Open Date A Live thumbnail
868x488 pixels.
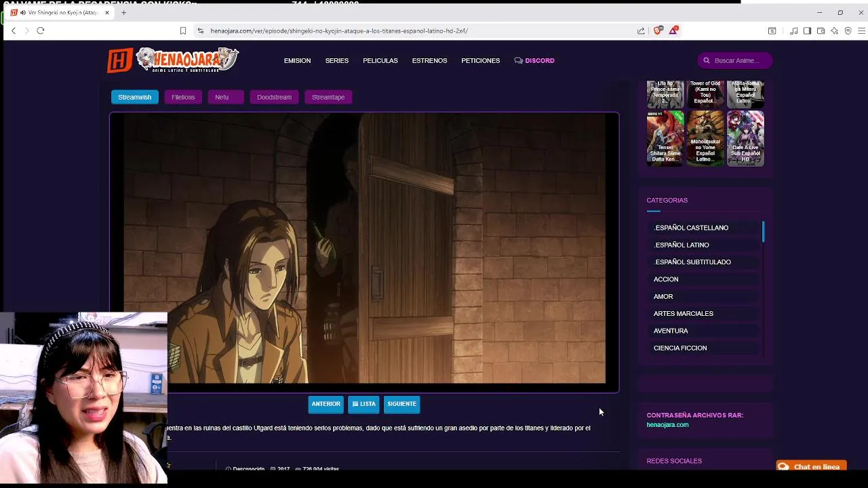745,138
